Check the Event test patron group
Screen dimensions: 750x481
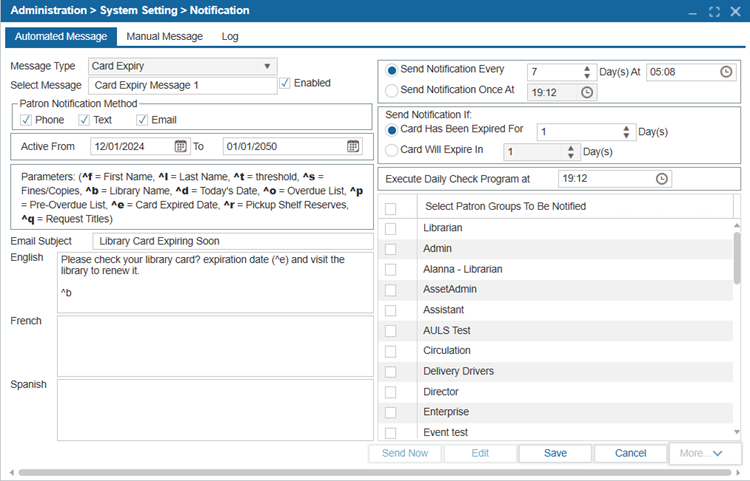pos(391,433)
